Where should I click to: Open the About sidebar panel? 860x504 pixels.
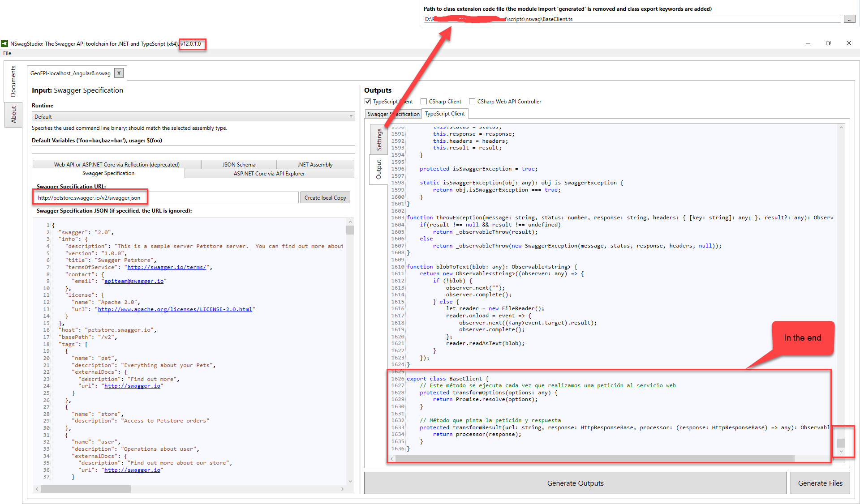pos(13,115)
